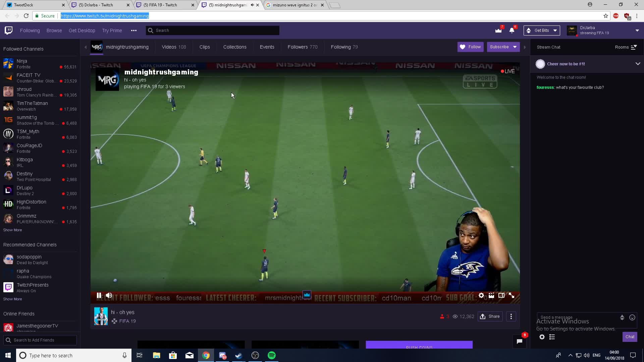Open the Try Prime link

112,31
